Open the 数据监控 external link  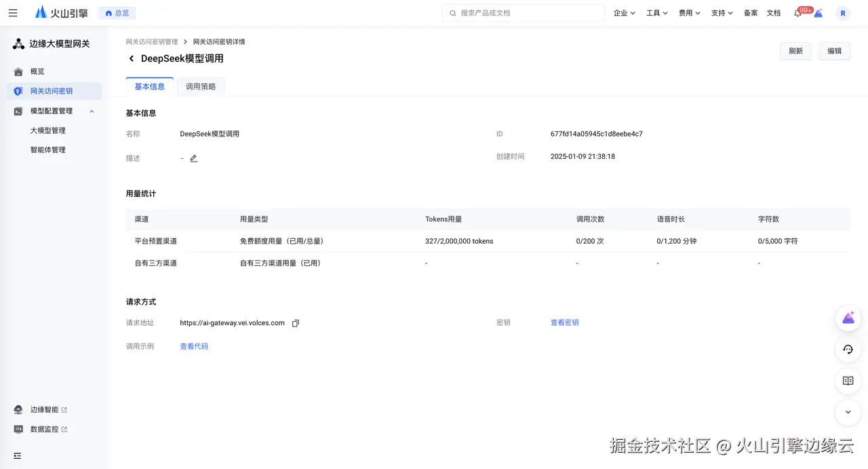coord(48,429)
